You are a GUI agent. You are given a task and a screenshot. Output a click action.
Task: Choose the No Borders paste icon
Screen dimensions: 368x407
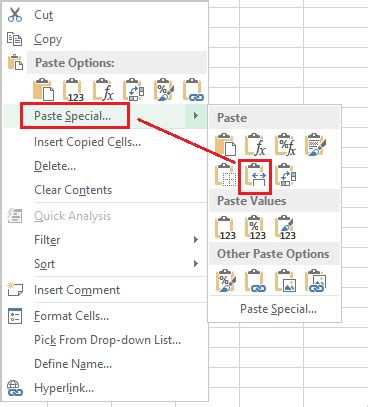(x=226, y=175)
